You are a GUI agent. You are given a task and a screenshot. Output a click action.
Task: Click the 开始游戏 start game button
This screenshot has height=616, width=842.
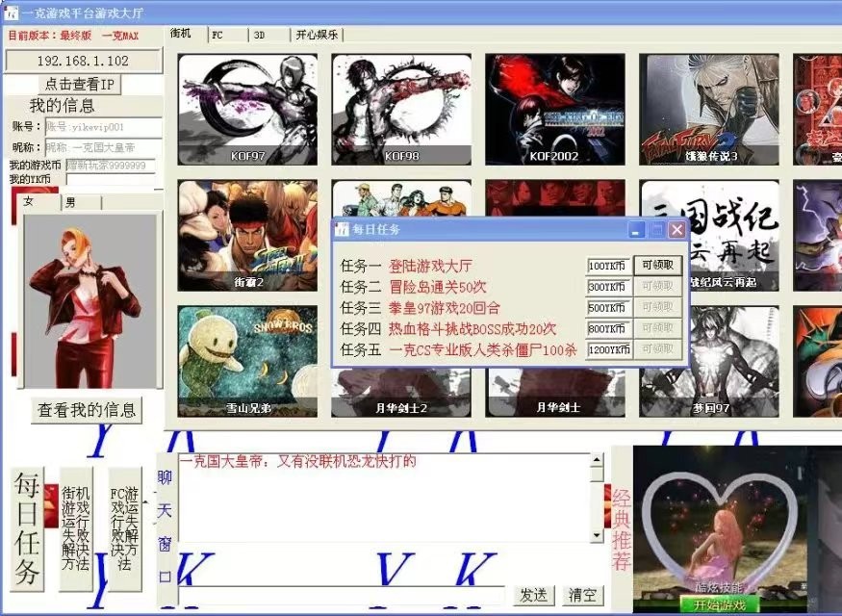720,604
